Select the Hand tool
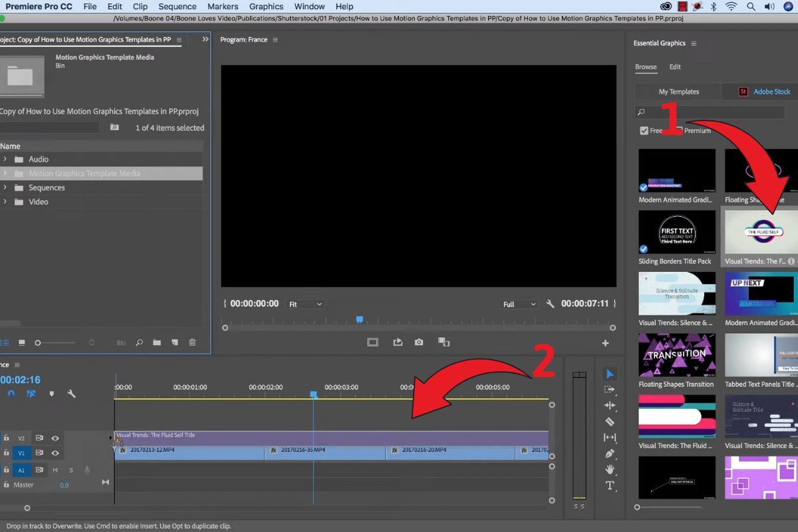 click(610, 469)
